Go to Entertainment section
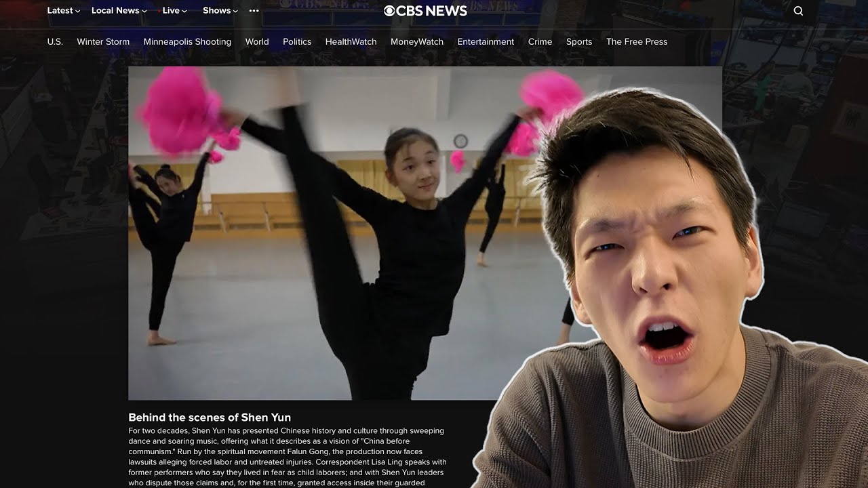Screen dimensions: 868x488 [486, 42]
